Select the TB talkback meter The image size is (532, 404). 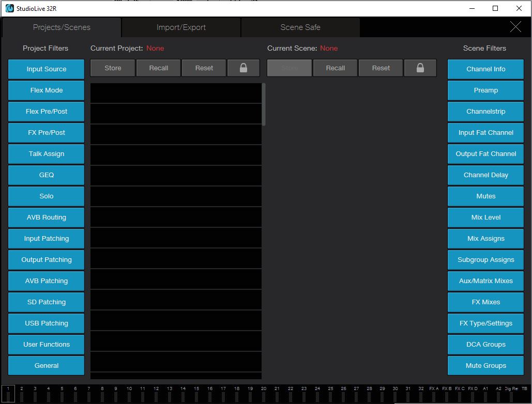click(x=524, y=394)
